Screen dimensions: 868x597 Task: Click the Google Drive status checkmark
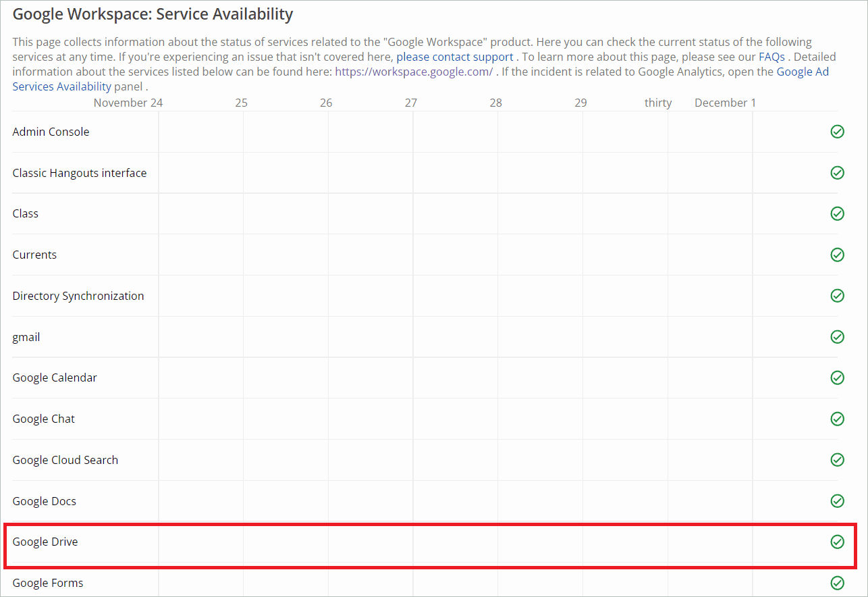click(837, 542)
